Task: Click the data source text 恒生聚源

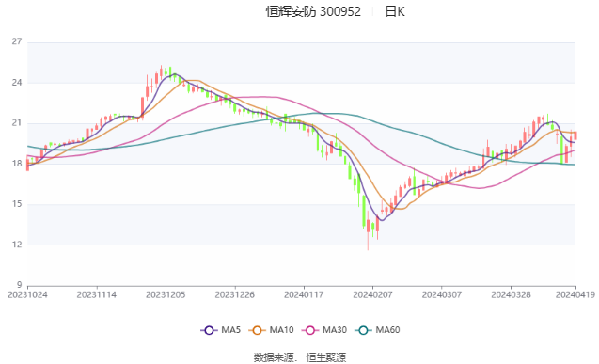Action: point(326,357)
